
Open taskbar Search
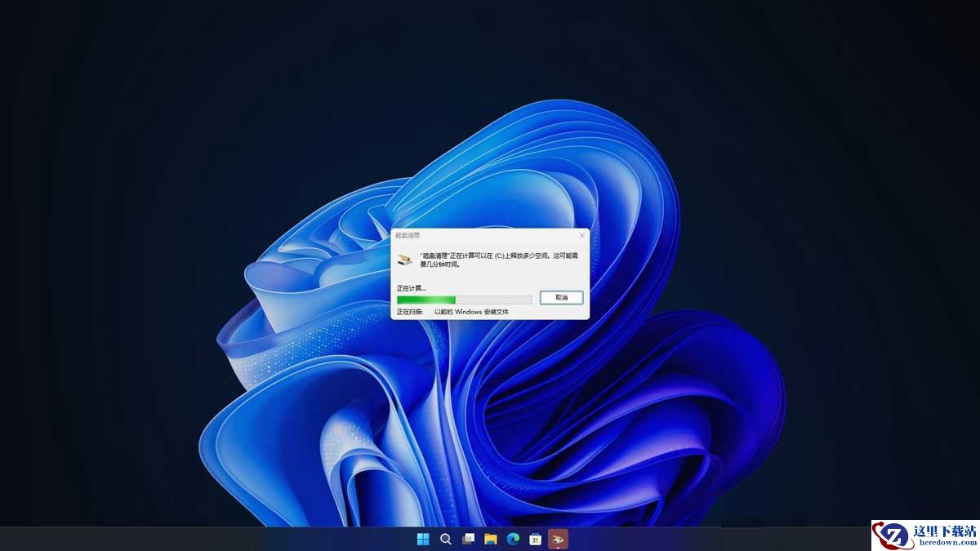coord(446,539)
